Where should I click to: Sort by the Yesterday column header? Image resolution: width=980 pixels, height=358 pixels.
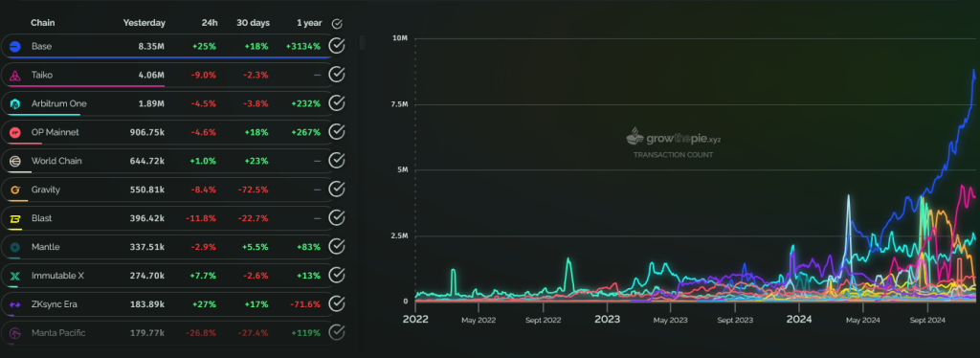click(145, 23)
